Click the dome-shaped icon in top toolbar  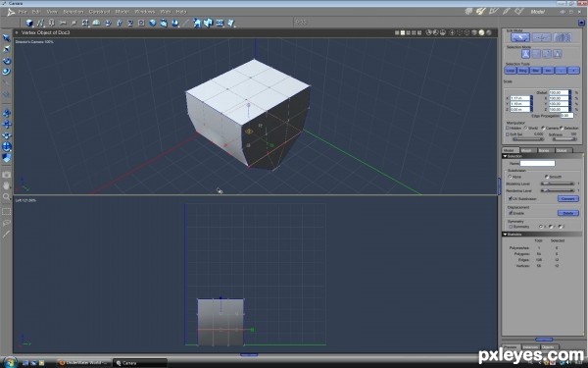[96, 24]
